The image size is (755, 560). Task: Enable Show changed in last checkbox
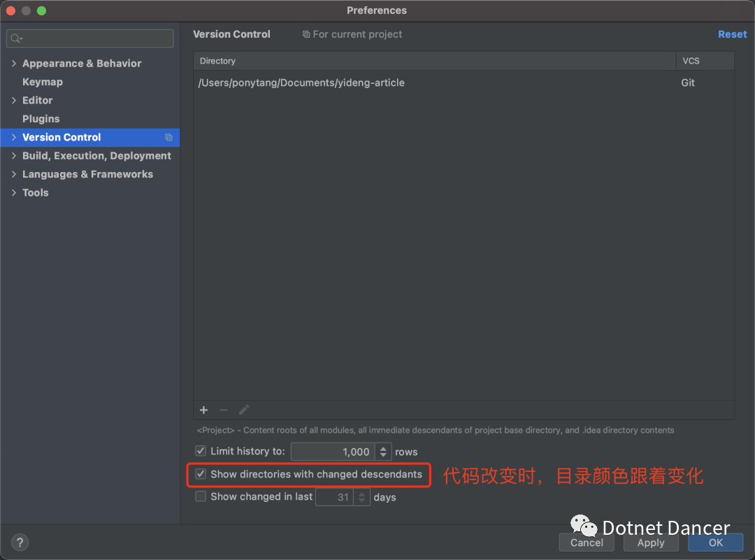(x=201, y=496)
